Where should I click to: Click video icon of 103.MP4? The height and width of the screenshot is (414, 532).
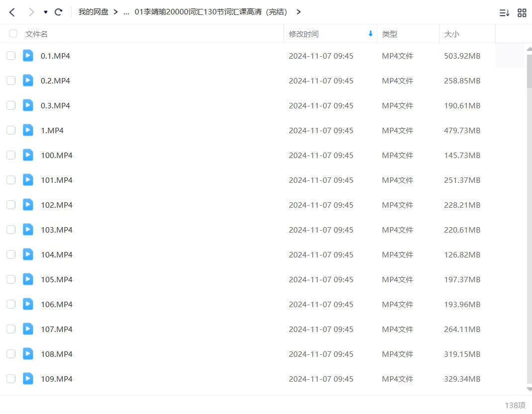28,230
